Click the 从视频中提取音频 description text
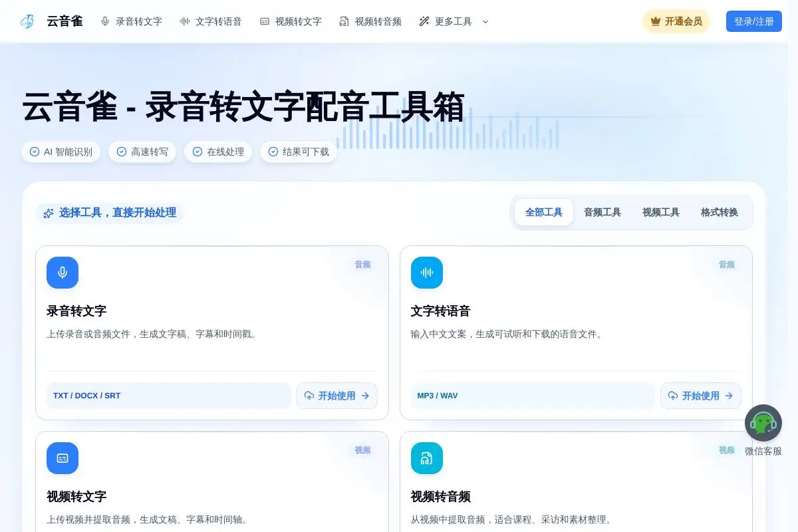Screen dimensions: 798x532 512,519
